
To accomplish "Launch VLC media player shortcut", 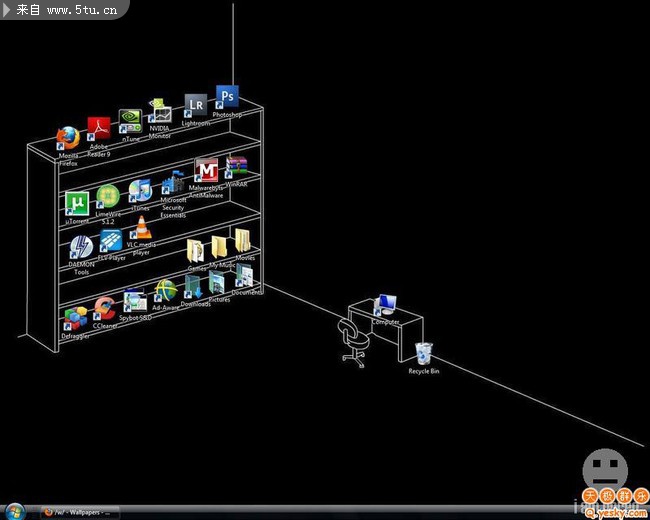I will [141, 228].
